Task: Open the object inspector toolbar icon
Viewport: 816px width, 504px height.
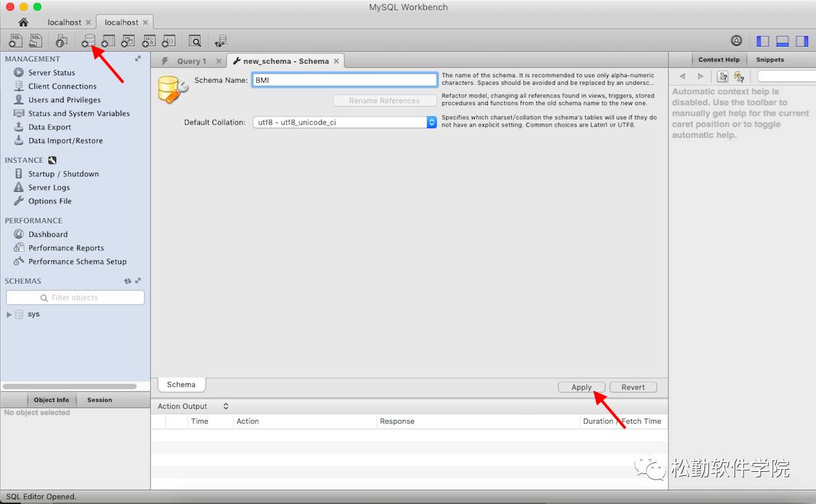Action: pyautogui.click(x=62, y=40)
